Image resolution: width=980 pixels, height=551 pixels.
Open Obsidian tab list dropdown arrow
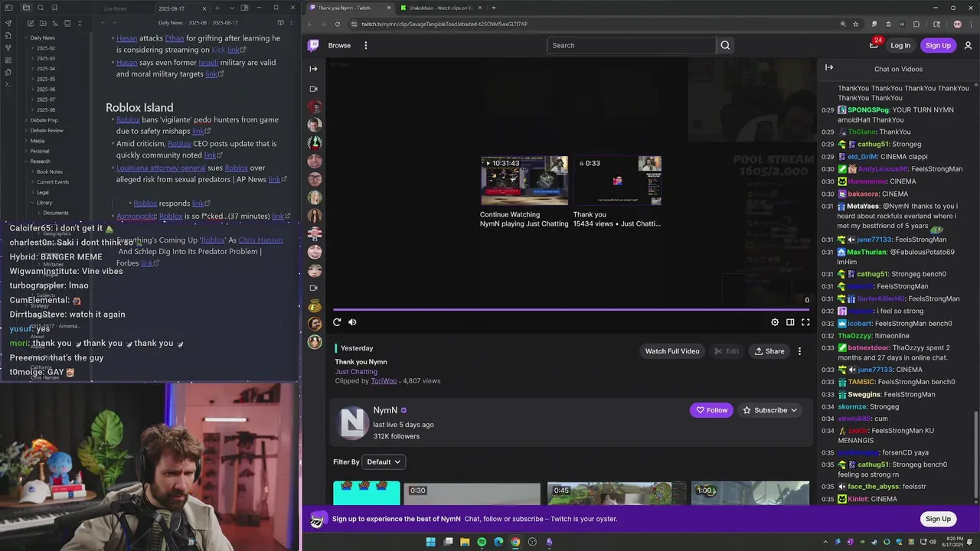click(231, 8)
